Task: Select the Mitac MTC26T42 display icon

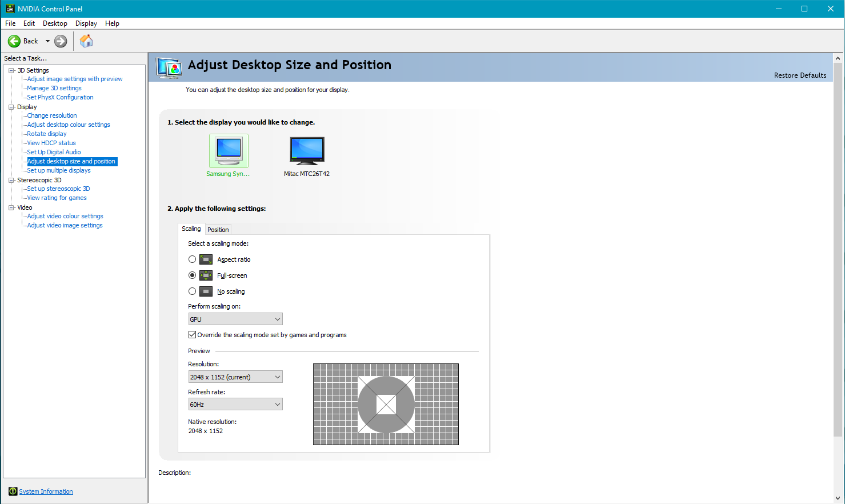Action: [307, 151]
